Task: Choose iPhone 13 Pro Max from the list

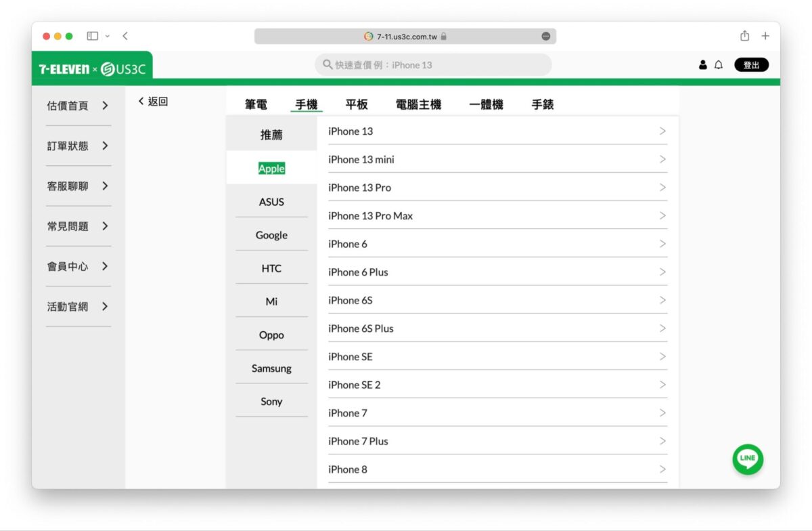Action: [497, 216]
